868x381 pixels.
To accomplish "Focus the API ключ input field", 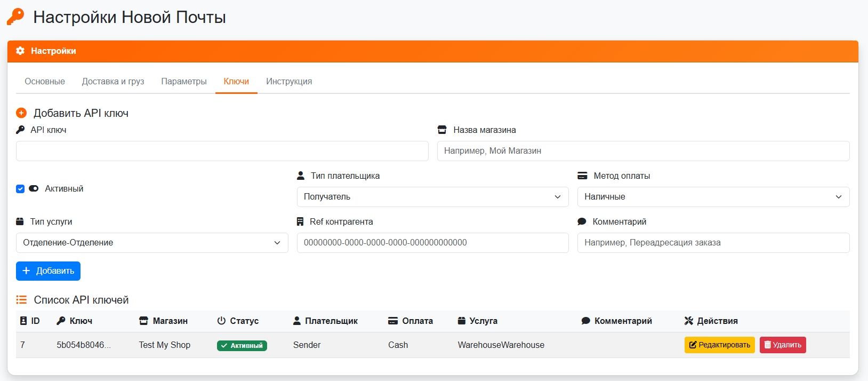I will (x=222, y=151).
